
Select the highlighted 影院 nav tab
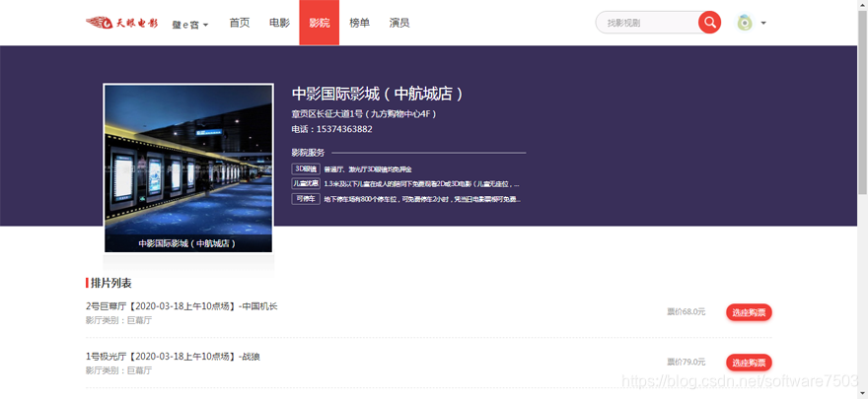(320, 23)
